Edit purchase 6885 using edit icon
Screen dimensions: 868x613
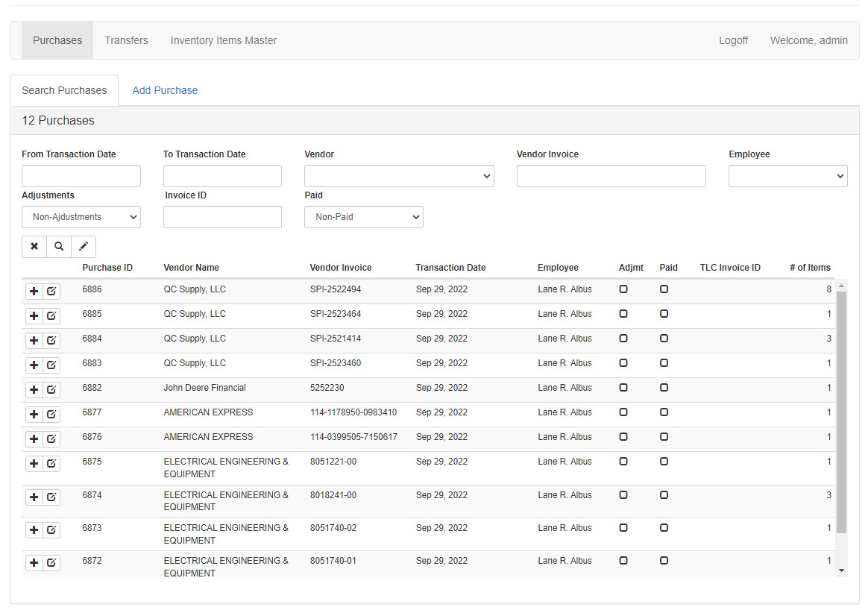pos(51,316)
